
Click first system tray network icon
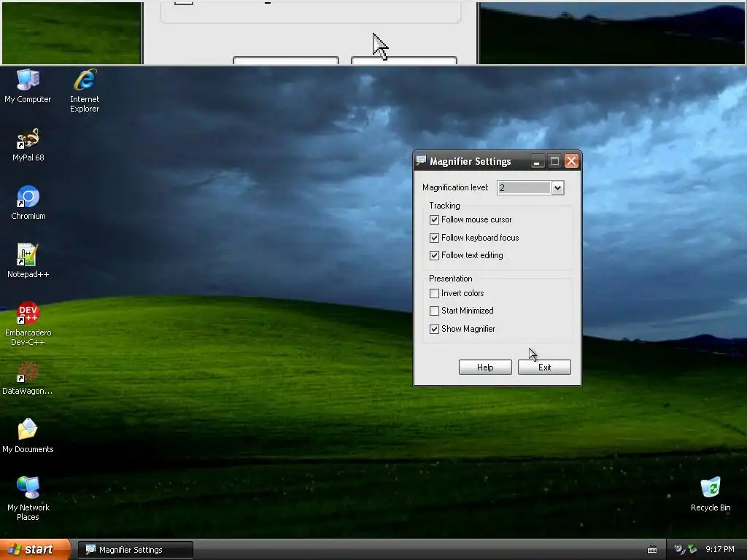point(679,549)
